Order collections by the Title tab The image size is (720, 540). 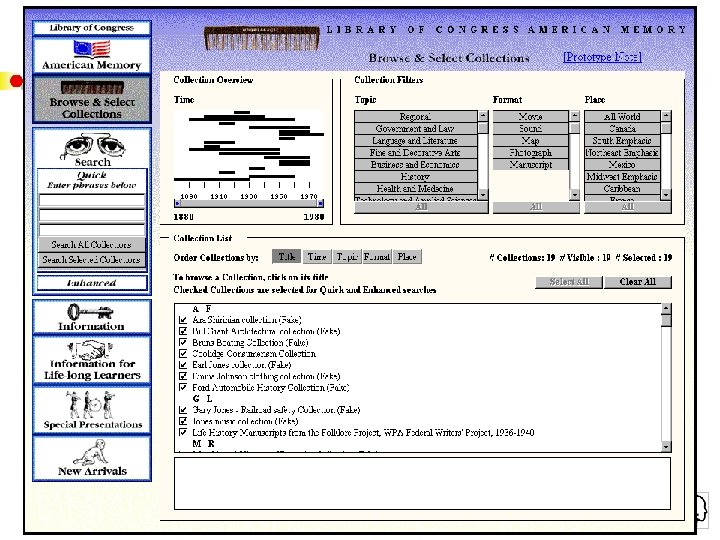[287, 257]
